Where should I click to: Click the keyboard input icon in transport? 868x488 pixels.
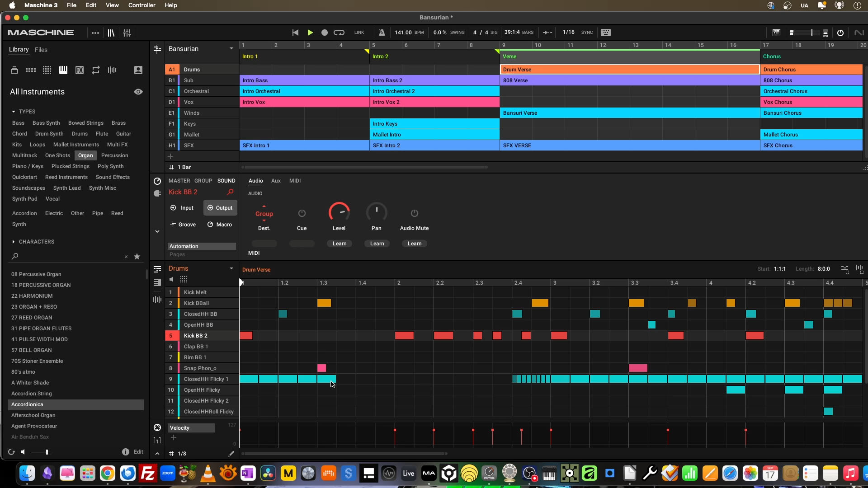point(606,33)
